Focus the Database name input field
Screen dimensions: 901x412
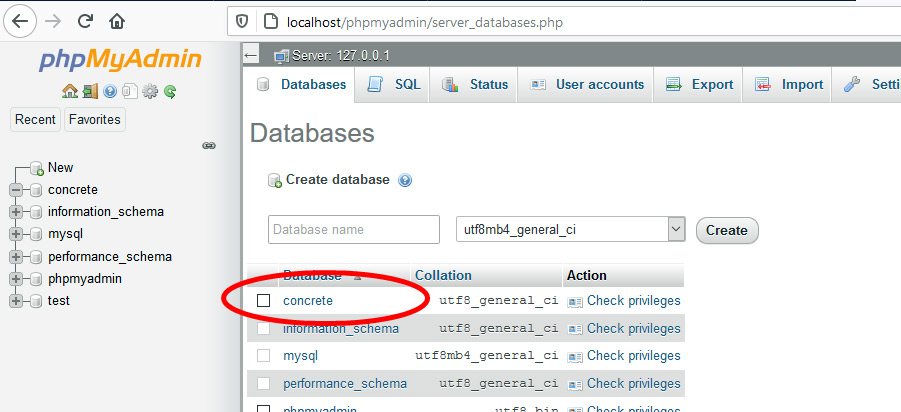pos(354,230)
